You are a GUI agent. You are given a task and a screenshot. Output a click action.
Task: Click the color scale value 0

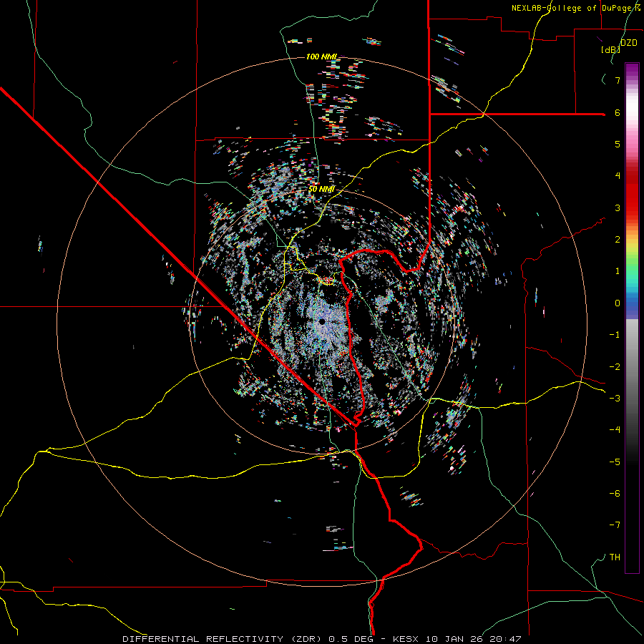(x=618, y=303)
